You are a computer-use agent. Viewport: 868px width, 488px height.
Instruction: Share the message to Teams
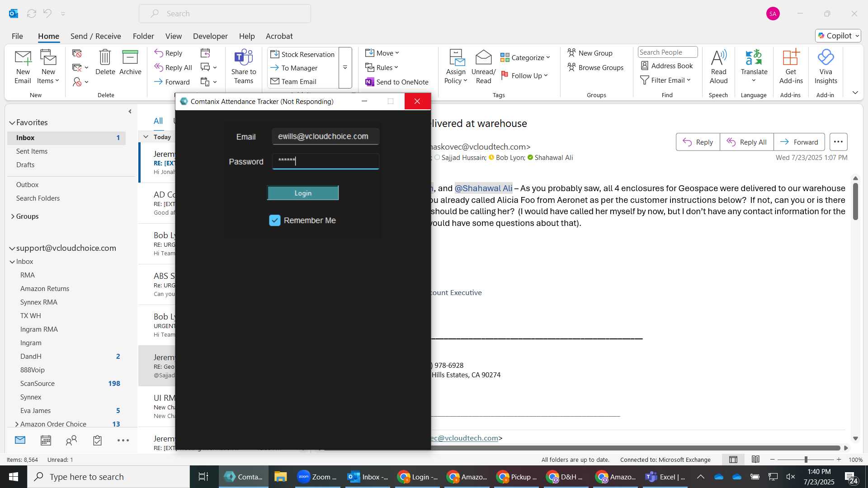[244, 66]
